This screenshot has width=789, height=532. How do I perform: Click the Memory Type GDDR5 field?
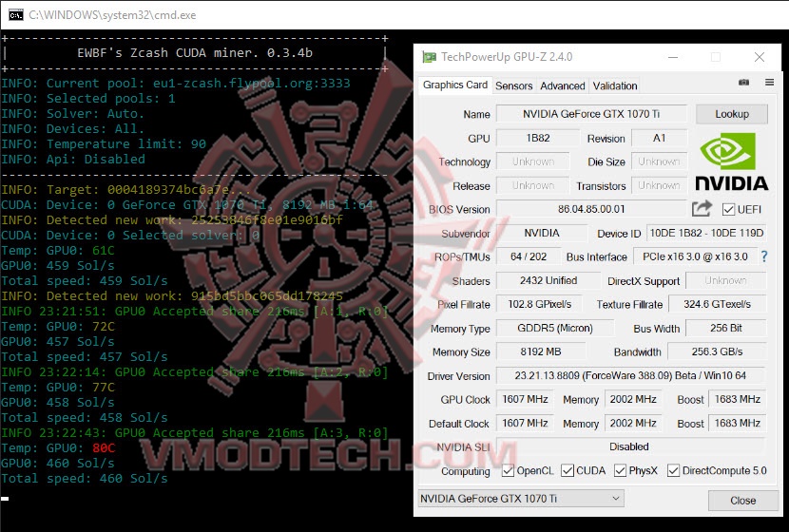point(555,329)
